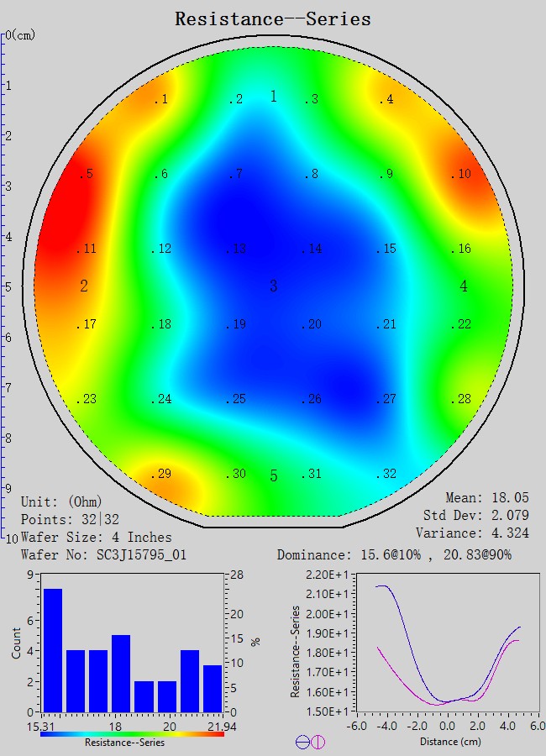Click the tallest first histogram bar
Screen dimensions: 546x756
coord(53,649)
